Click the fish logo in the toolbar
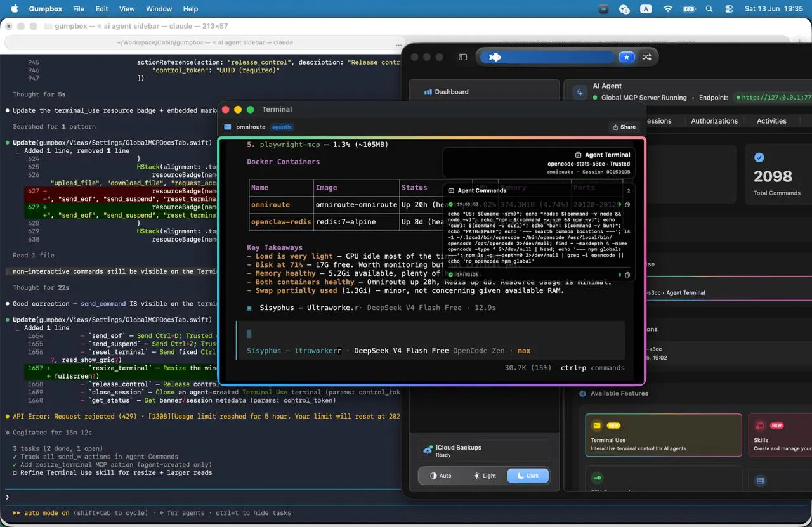The image size is (812, 527). (495, 57)
